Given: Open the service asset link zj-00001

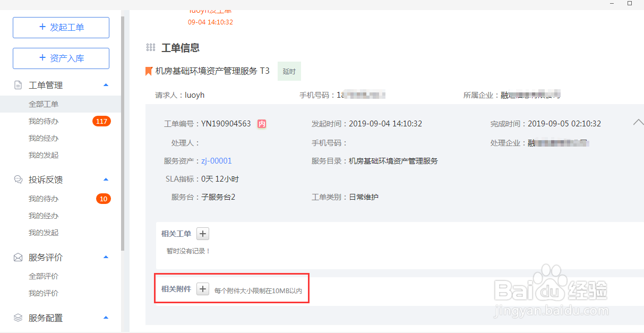Looking at the screenshot, I should click(216, 160).
